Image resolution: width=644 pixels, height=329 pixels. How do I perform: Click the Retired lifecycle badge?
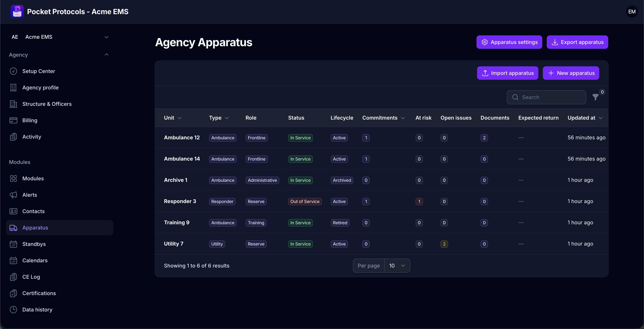[x=340, y=223]
